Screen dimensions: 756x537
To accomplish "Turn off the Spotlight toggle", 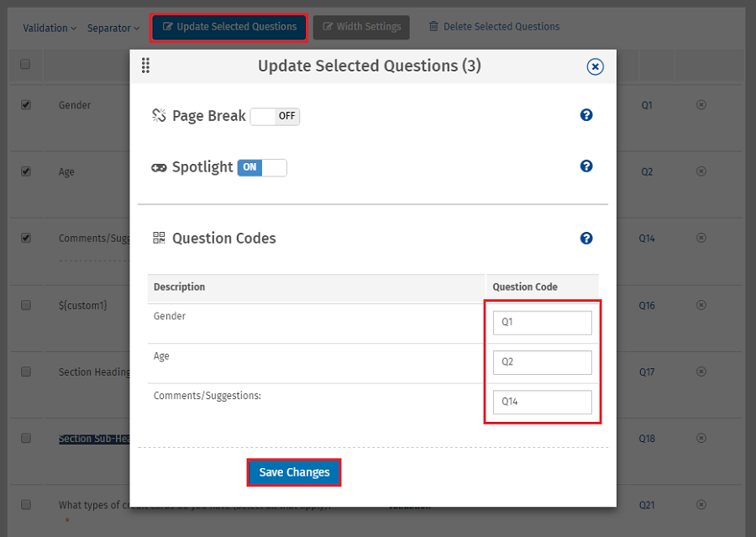I will 261,167.
